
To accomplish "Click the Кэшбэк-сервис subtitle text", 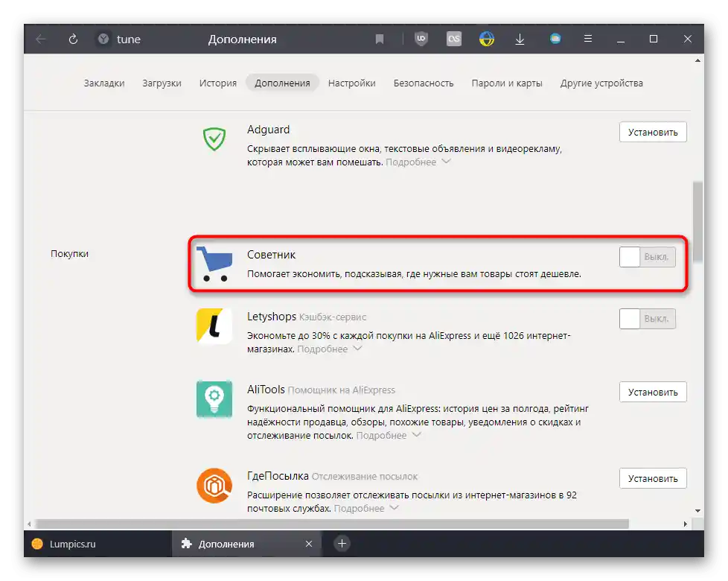I will click(x=333, y=317).
